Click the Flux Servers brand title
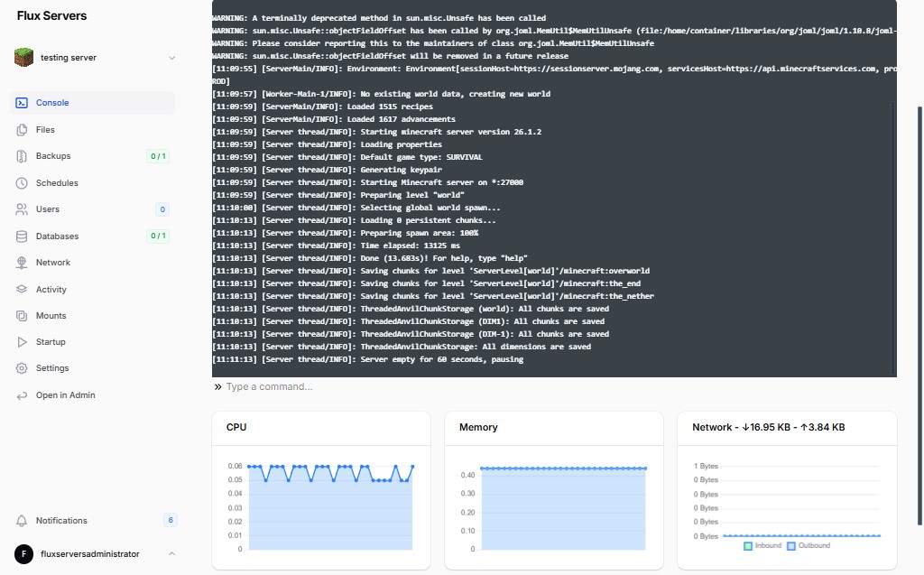The image size is (924, 575). (x=51, y=16)
